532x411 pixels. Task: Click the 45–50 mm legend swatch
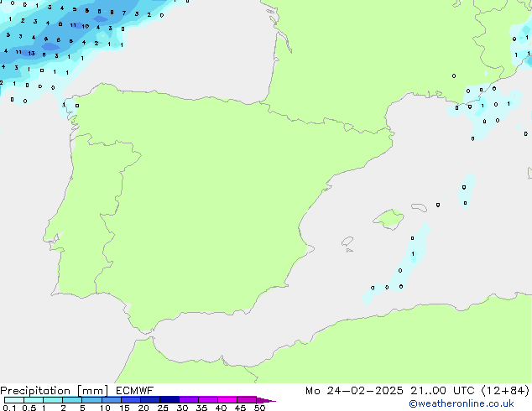[247, 400]
